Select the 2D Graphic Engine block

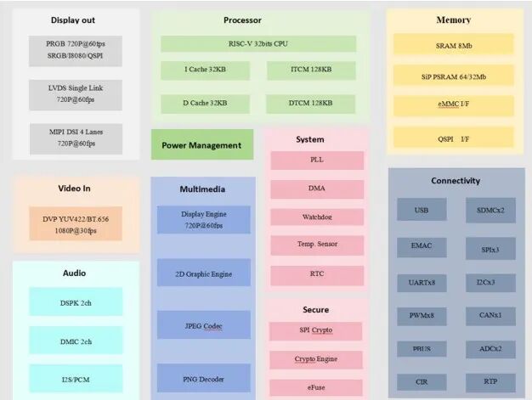pos(204,273)
